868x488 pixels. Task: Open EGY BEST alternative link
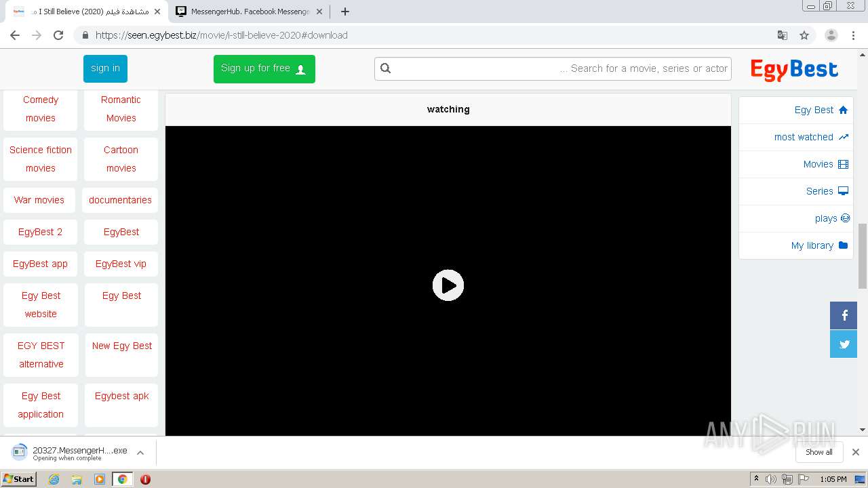pyautogui.click(x=41, y=354)
